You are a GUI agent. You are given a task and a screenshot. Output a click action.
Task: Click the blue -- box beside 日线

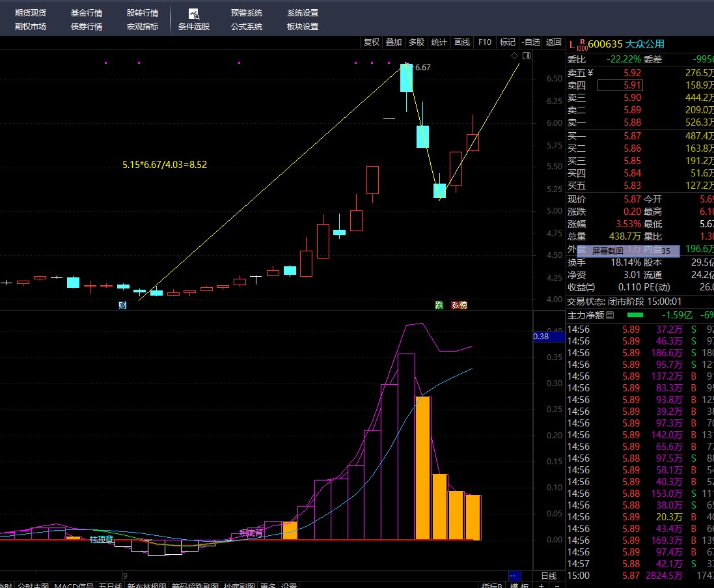(514, 576)
